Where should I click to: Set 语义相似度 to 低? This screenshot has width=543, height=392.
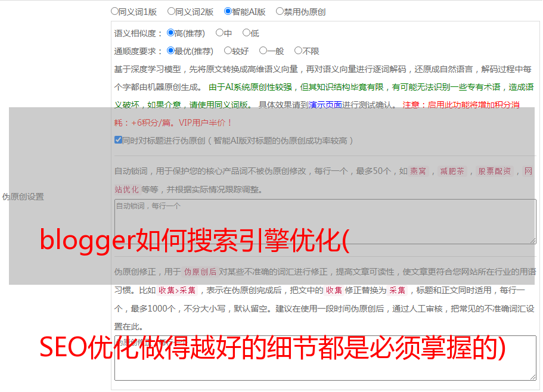(246, 33)
